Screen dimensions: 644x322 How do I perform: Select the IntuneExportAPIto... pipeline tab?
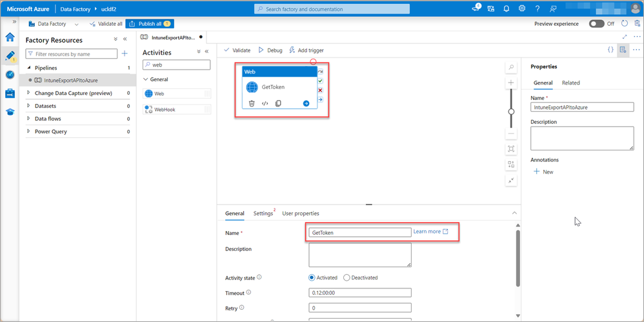pyautogui.click(x=172, y=37)
